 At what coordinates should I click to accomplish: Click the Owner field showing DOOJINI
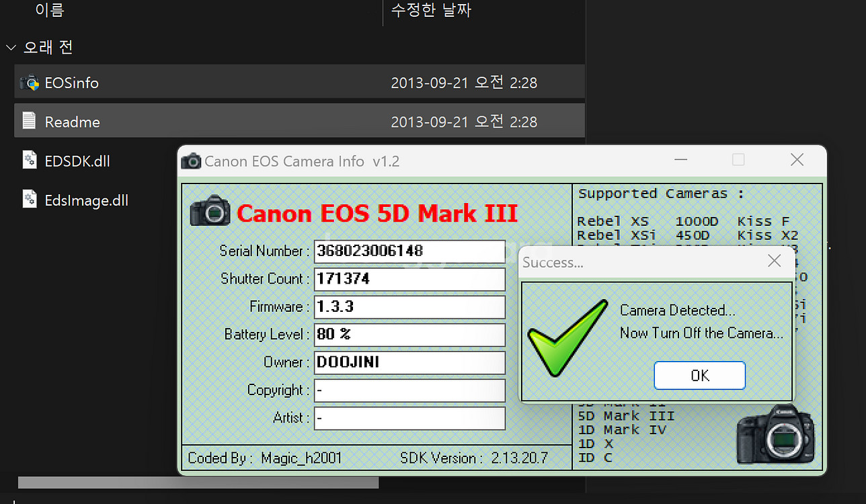coord(409,362)
